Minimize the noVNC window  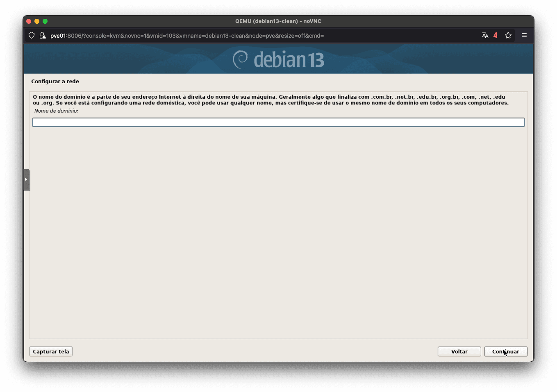pyautogui.click(x=37, y=21)
